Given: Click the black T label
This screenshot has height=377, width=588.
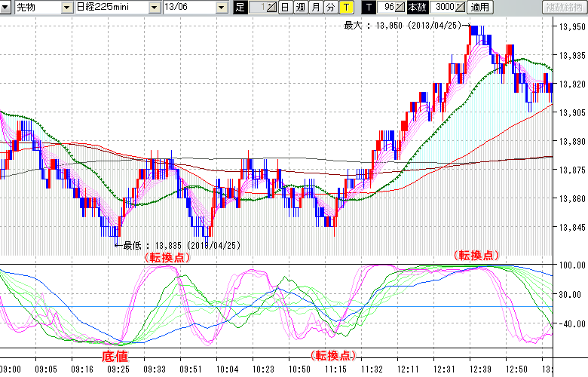Looking at the screenshot, I should [x=369, y=8].
